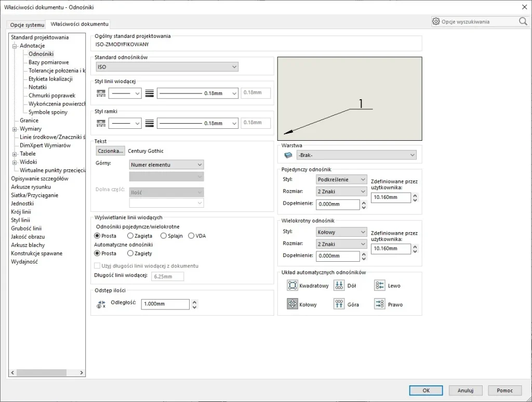Image resolution: width=532 pixels, height=402 pixels.
Task: Click the Anuluj button
Action: coord(465,391)
